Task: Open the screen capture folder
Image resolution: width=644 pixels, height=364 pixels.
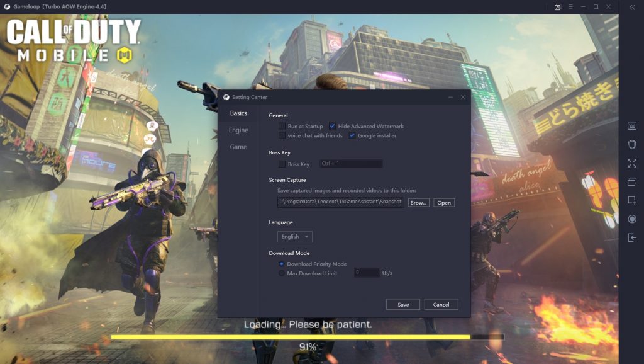Action: coord(444,203)
